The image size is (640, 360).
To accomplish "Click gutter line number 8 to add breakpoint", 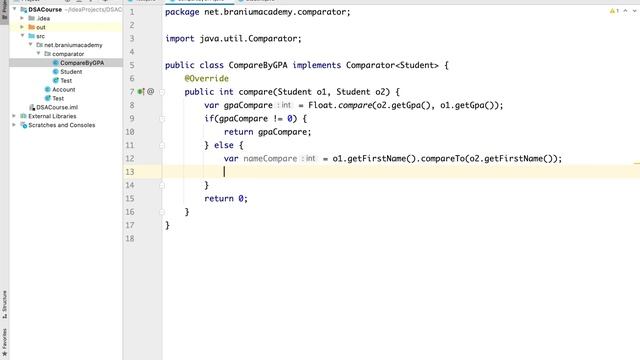I will point(131,105).
